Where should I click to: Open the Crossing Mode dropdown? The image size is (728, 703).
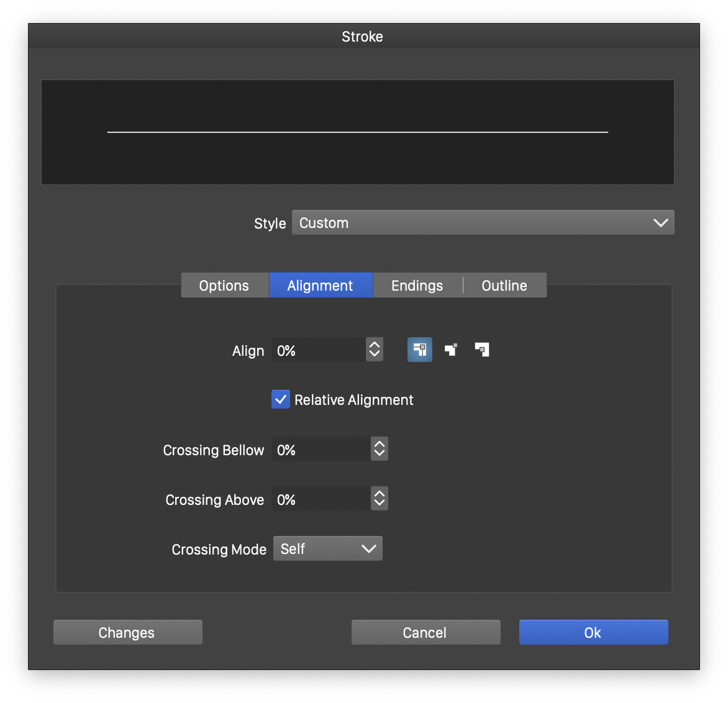click(327, 548)
